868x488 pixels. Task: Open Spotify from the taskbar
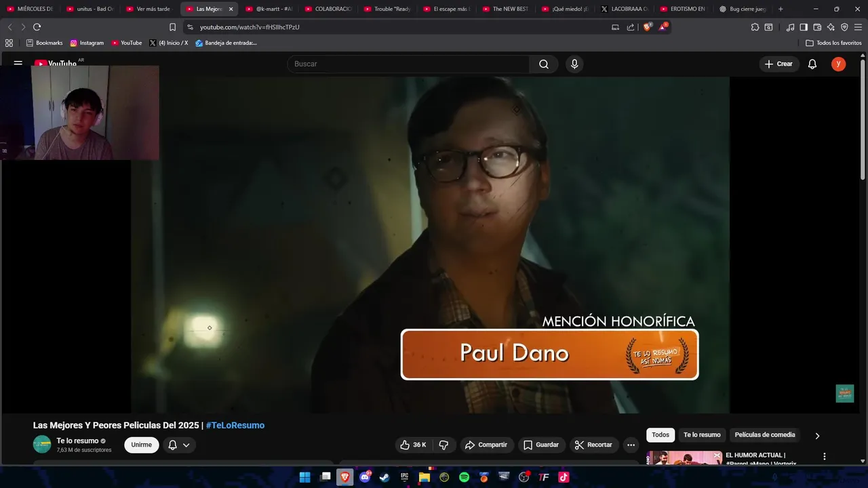(464, 477)
